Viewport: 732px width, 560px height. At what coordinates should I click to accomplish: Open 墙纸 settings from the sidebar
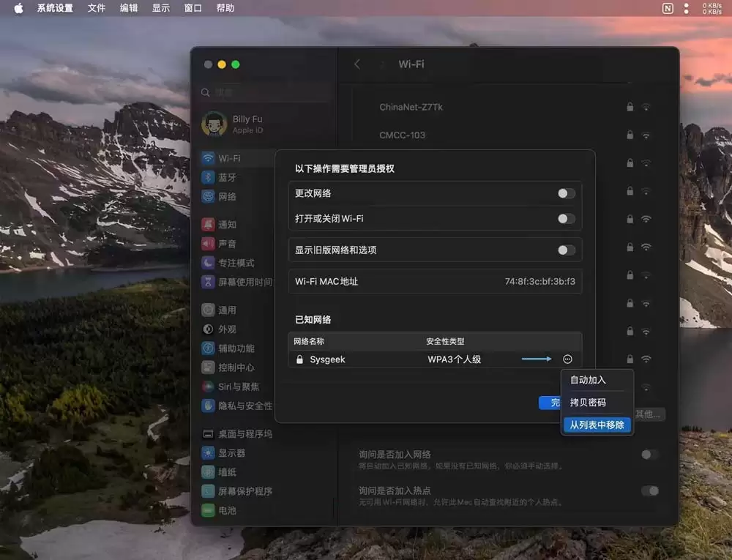(207, 471)
